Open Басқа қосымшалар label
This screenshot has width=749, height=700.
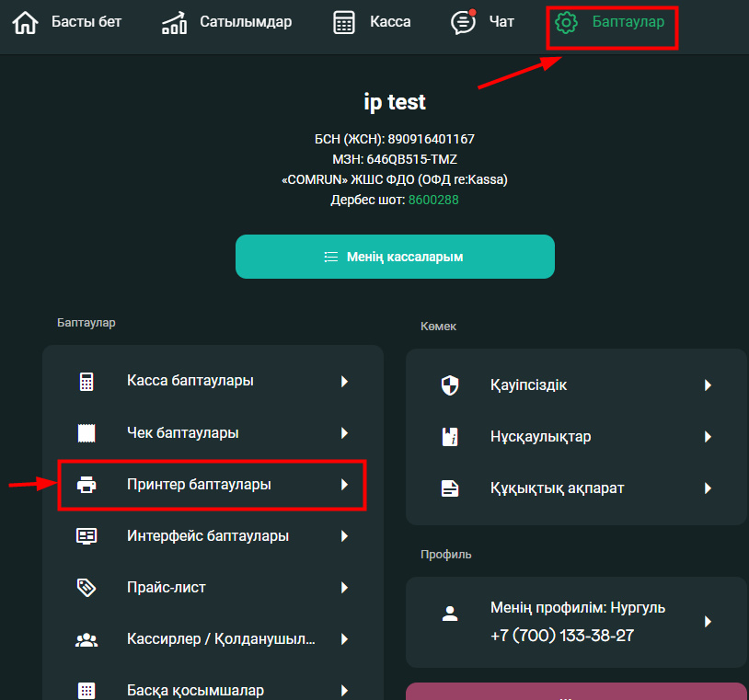point(195,691)
